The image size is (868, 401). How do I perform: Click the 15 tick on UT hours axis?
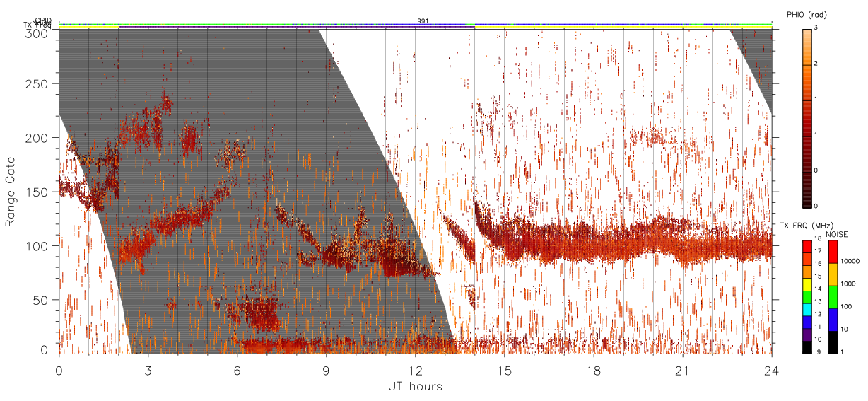[505, 370]
